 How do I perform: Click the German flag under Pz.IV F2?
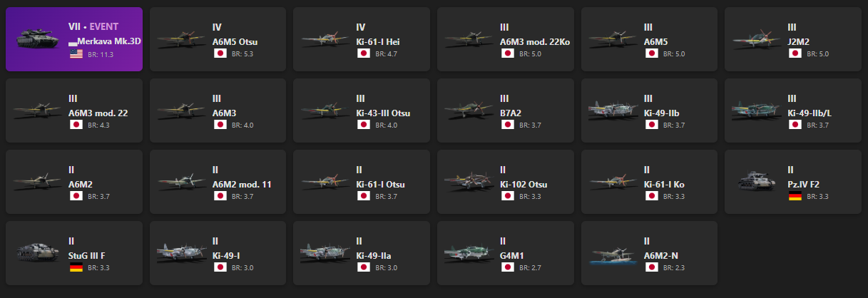click(795, 196)
